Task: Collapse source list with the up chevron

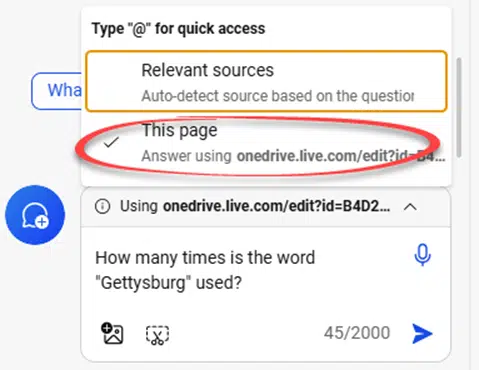Action: (410, 207)
